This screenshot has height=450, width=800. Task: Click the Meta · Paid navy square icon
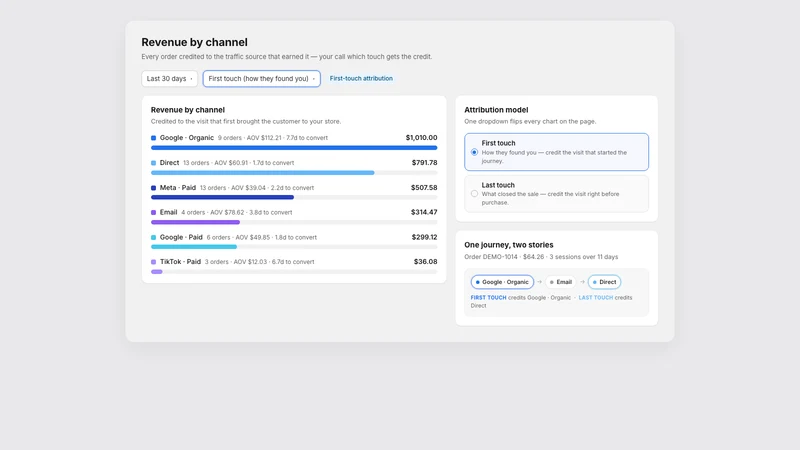[x=154, y=188]
